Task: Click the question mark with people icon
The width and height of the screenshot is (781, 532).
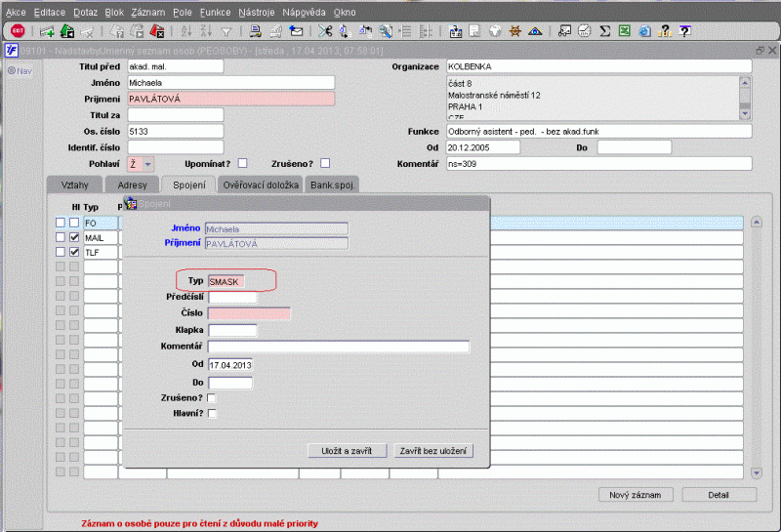Action: (x=665, y=31)
